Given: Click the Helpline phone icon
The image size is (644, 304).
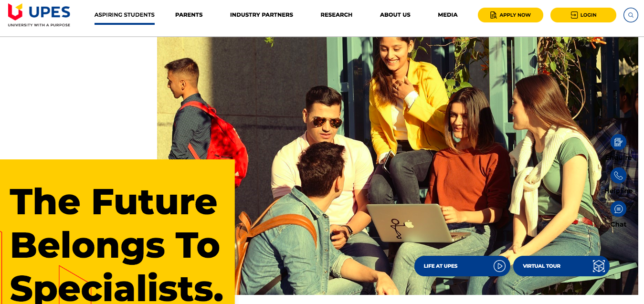Looking at the screenshot, I should (x=618, y=175).
